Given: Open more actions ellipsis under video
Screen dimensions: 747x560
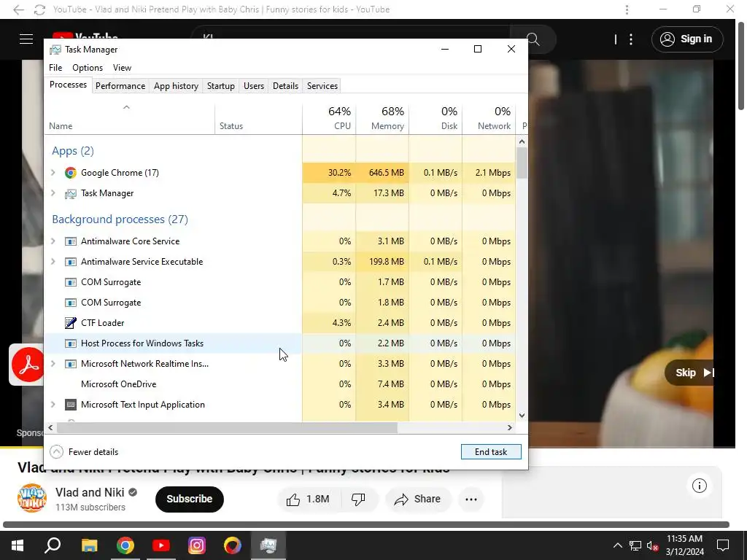Looking at the screenshot, I should tap(471, 499).
